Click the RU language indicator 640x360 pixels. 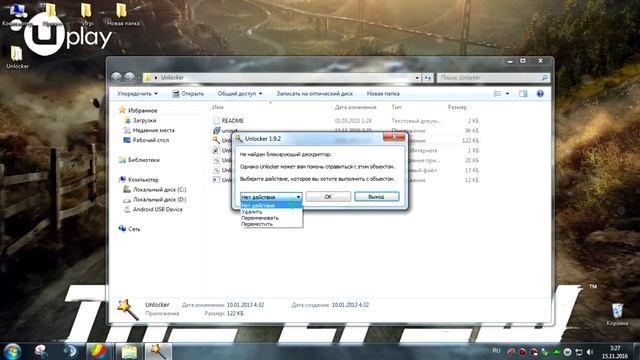coord(496,351)
